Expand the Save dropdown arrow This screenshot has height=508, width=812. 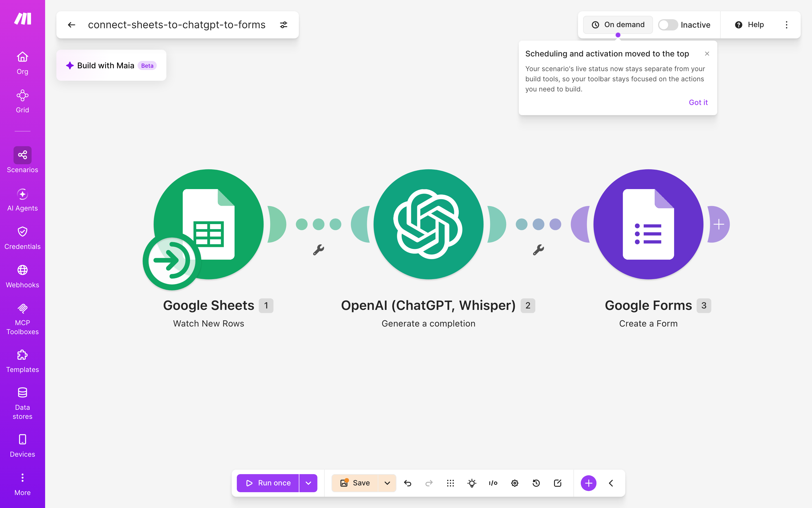point(387,483)
